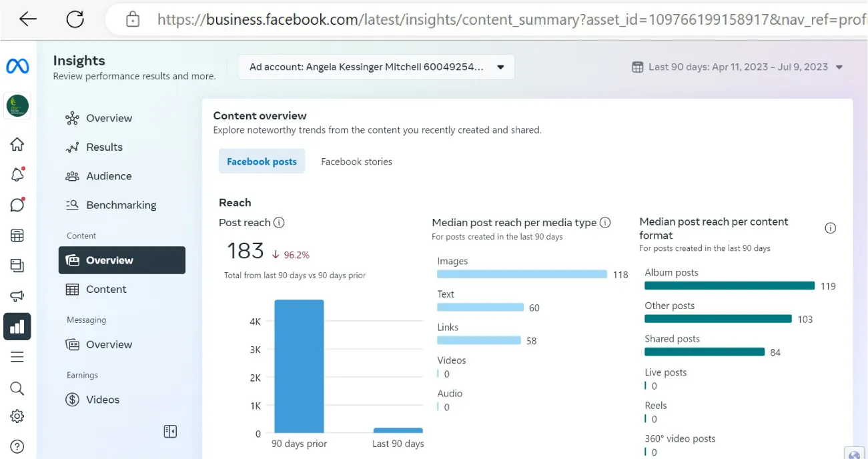Viewport: 868px width, 459px height.
Task: Click the active Insights bar-chart icon
Action: 17,326
